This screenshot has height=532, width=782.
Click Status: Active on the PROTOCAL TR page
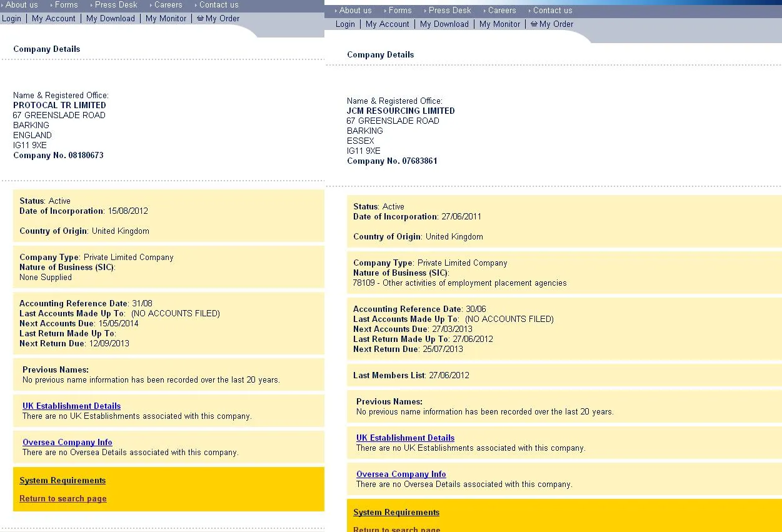coord(45,201)
